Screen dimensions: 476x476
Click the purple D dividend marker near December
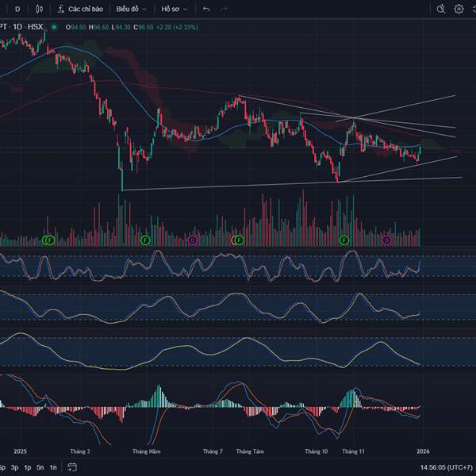386,240
